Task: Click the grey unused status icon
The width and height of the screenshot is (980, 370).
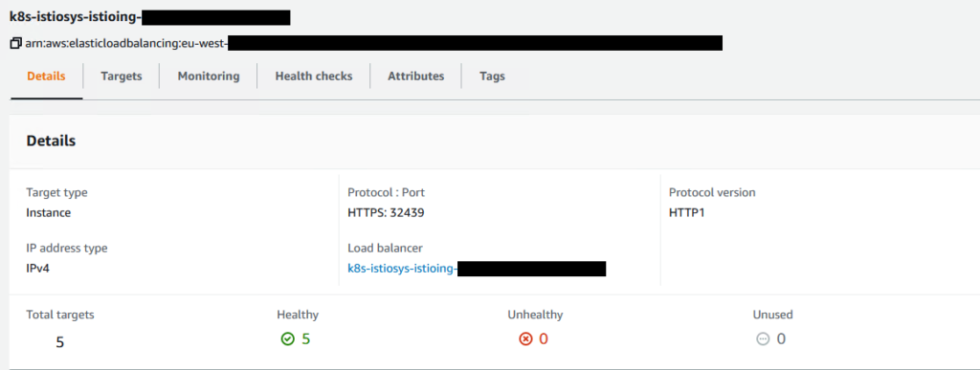Action: point(763,338)
